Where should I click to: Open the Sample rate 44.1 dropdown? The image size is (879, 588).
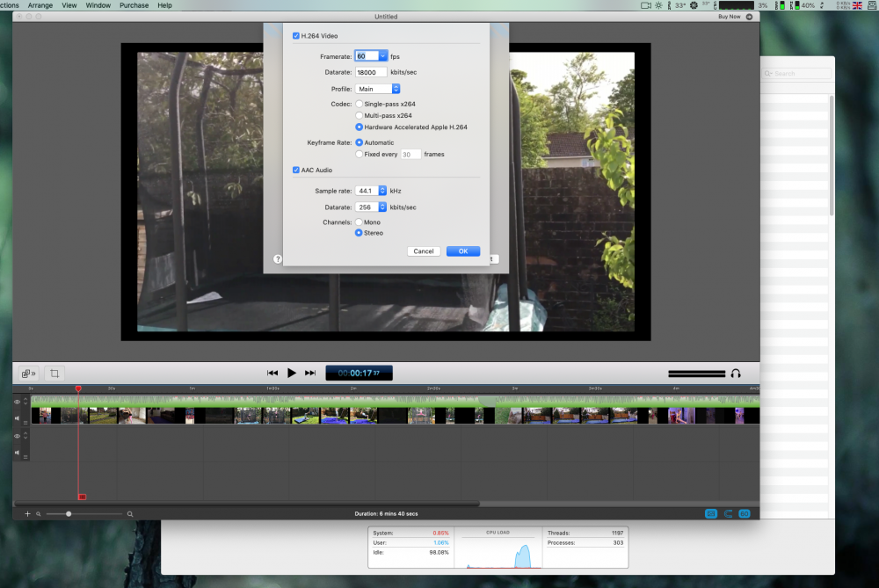click(x=371, y=191)
